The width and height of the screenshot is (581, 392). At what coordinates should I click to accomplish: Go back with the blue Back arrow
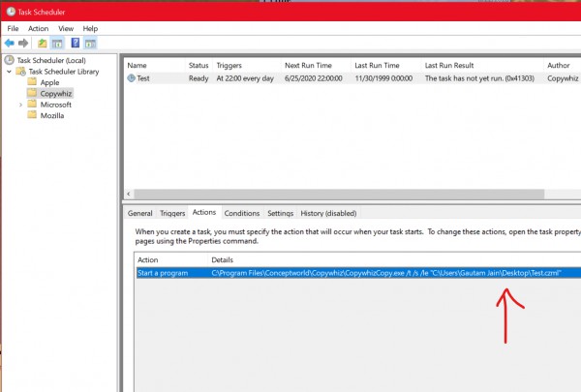coord(10,44)
